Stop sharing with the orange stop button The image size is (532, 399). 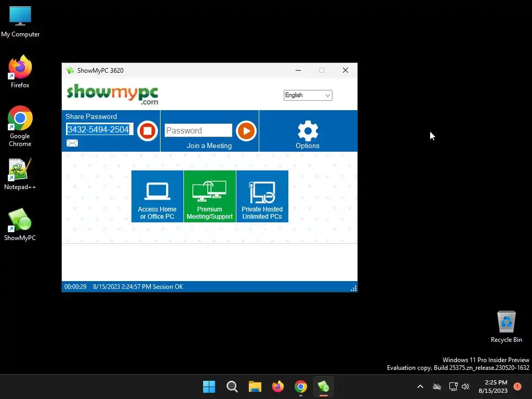coord(147,130)
